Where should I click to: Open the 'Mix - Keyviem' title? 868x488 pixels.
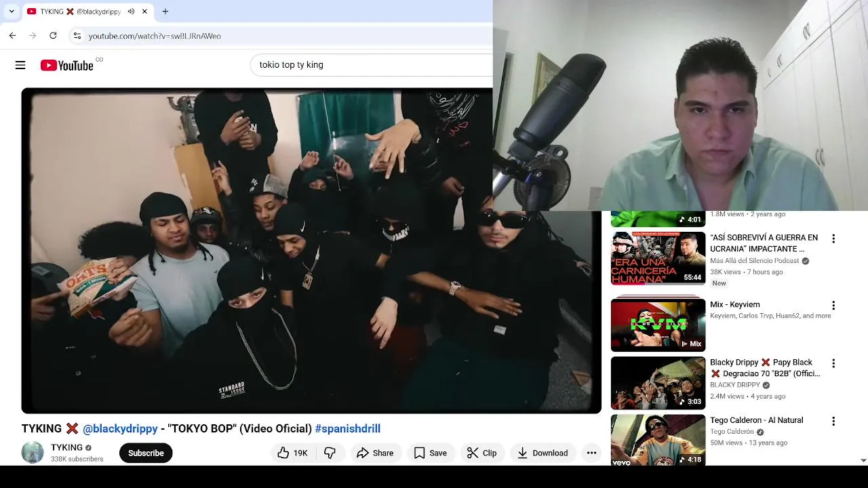[x=735, y=305]
